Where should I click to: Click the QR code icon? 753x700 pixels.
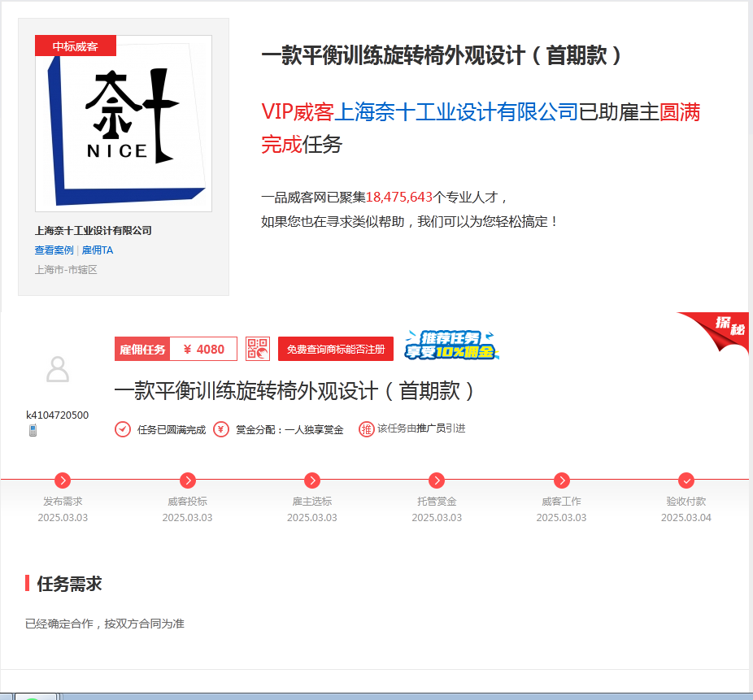coord(258,349)
